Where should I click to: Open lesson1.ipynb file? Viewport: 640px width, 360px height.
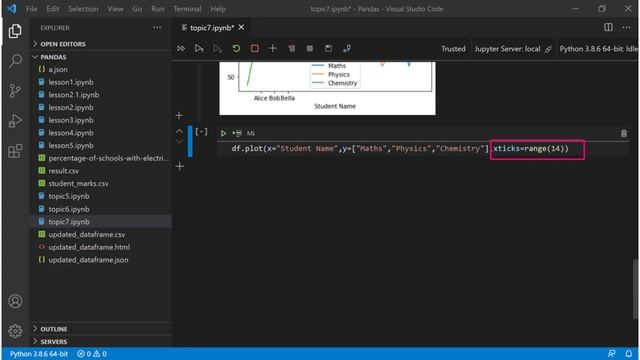(101, 82)
